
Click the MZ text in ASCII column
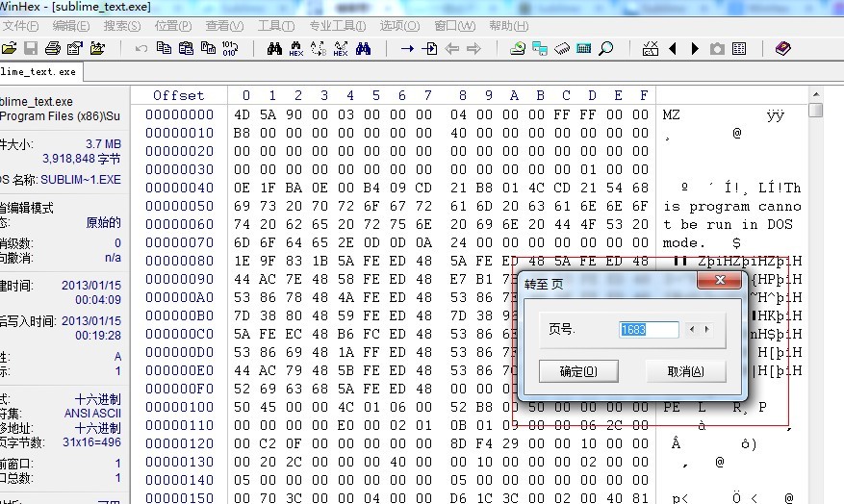(671, 114)
